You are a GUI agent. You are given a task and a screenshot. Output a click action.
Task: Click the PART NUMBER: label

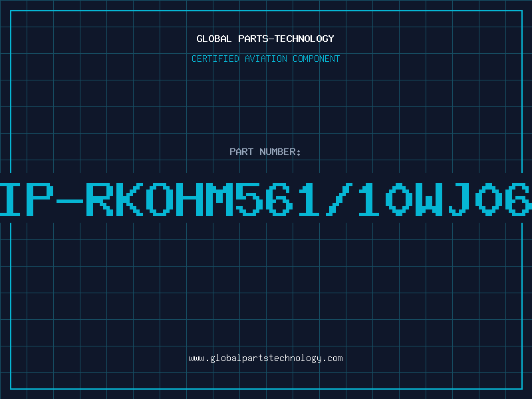pos(265,152)
